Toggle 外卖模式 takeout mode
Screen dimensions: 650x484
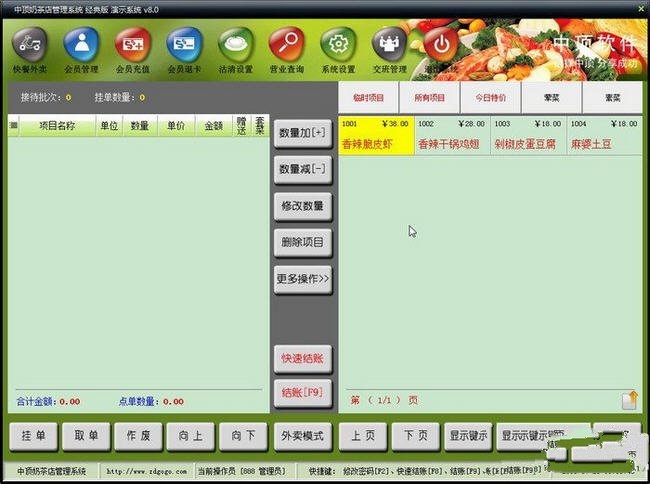(303, 436)
